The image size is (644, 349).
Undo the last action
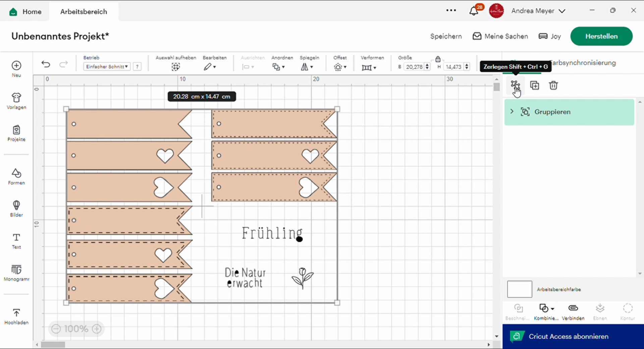click(x=46, y=64)
